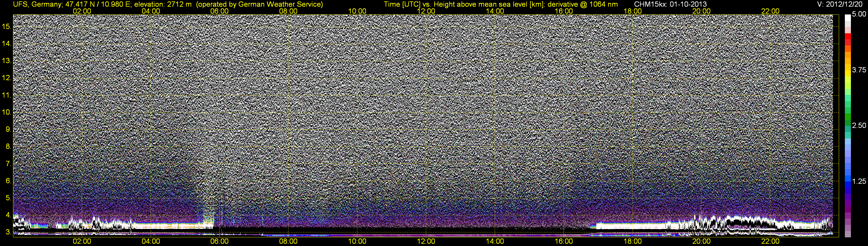Click top time axis label 16:00
Screen dimensions: 868x246
pos(564,11)
